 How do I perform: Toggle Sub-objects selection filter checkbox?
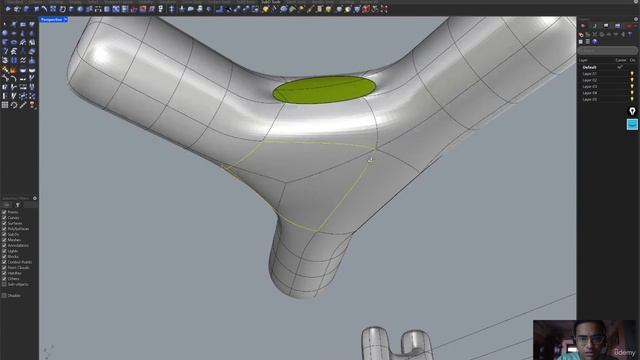tap(4, 284)
